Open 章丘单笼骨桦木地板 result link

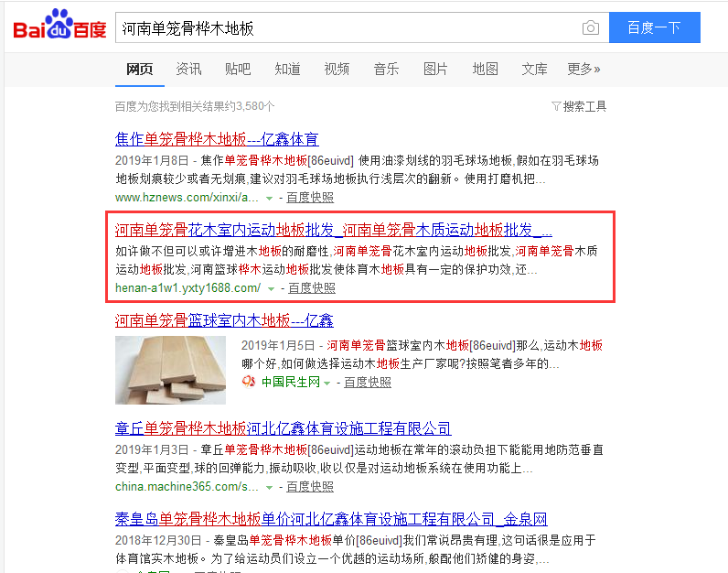coord(284,428)
